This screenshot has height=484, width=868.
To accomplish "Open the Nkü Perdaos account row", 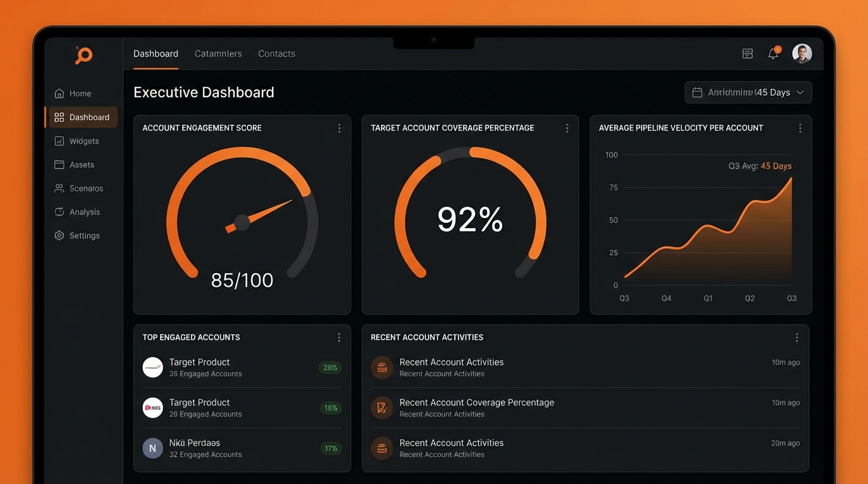I will [242, 448].
